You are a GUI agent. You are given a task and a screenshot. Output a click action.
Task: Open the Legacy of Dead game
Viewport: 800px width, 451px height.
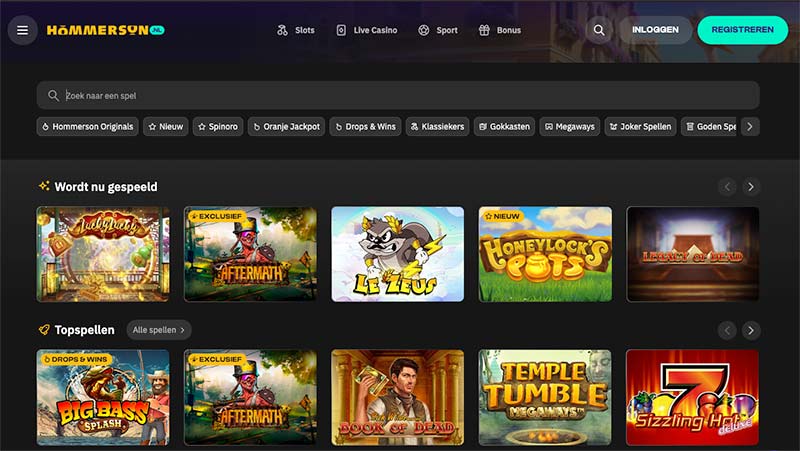click(x=692, y=254)
